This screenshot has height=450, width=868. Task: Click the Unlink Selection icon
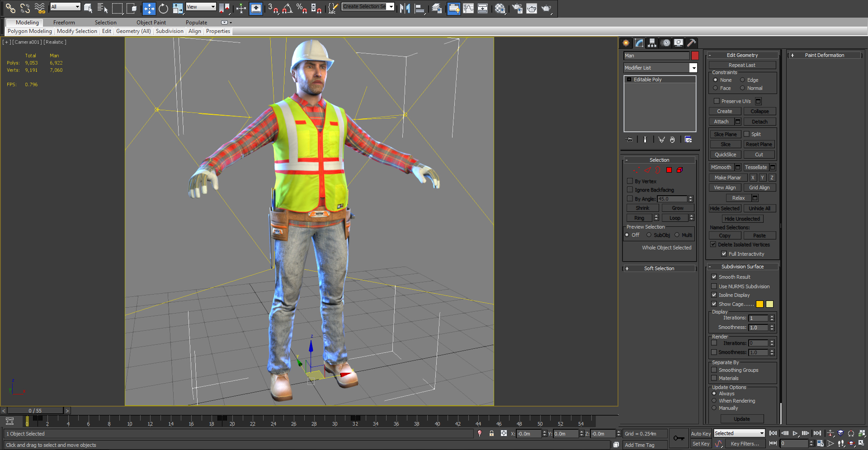pyautogui.click(x=25, y=8)
